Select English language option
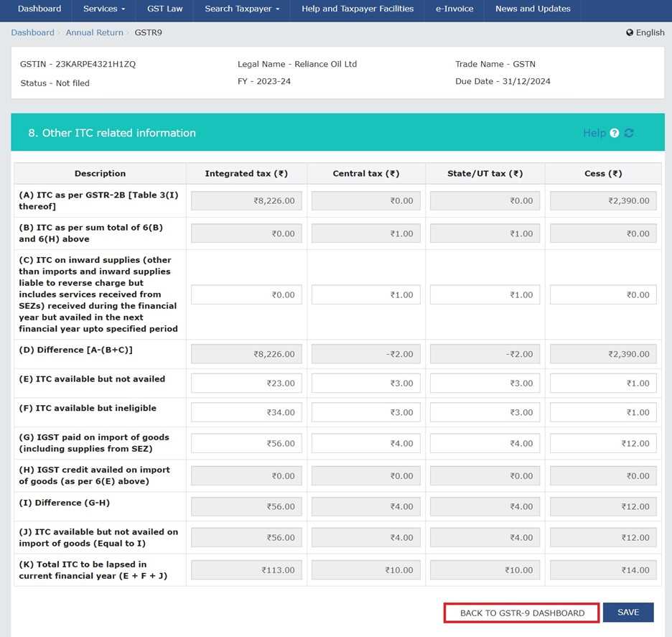The image size is (672, 637). click(x=650, y=32)
